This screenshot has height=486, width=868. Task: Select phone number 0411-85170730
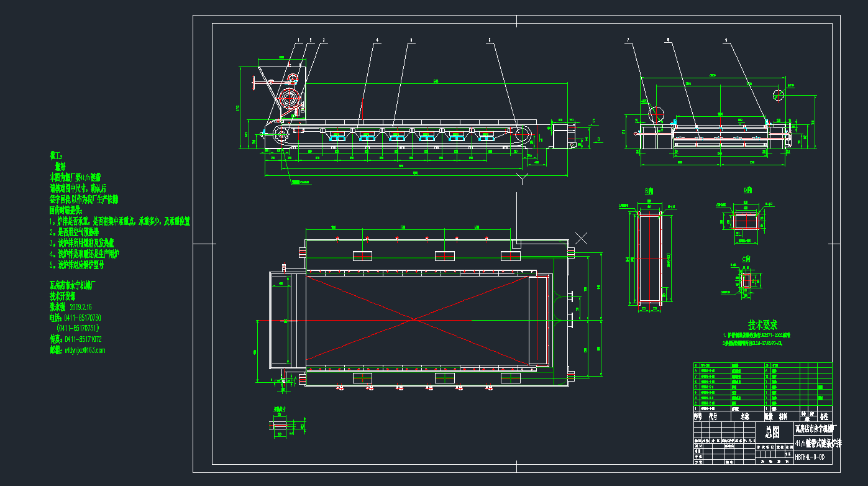[82, 318]
